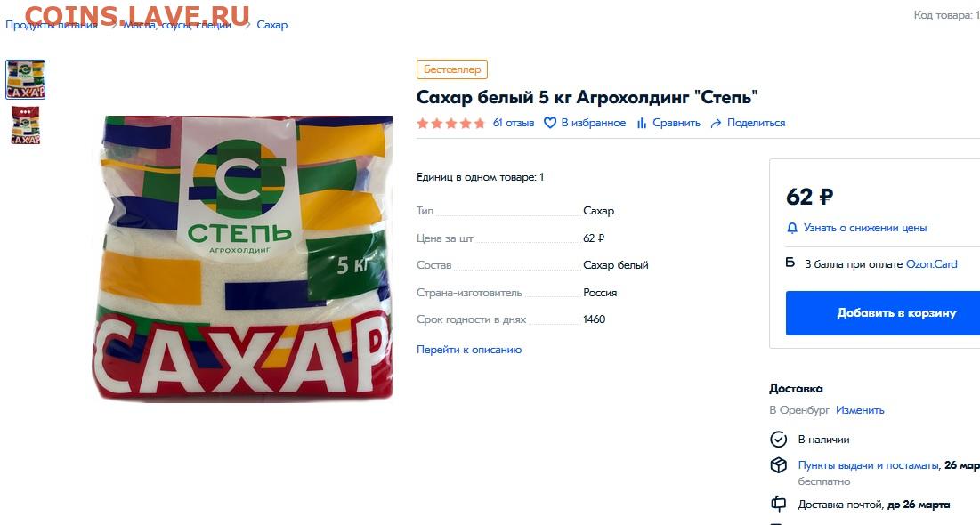Click the compare bars icon

pos(641,123)
